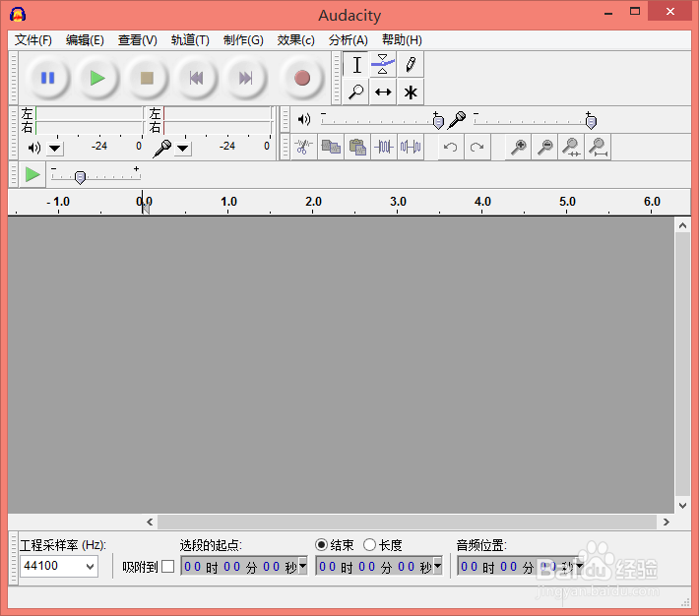Click the vertical scrollbar down arrow
Viewport: 699px width, 616px height.
coord(682,506)
